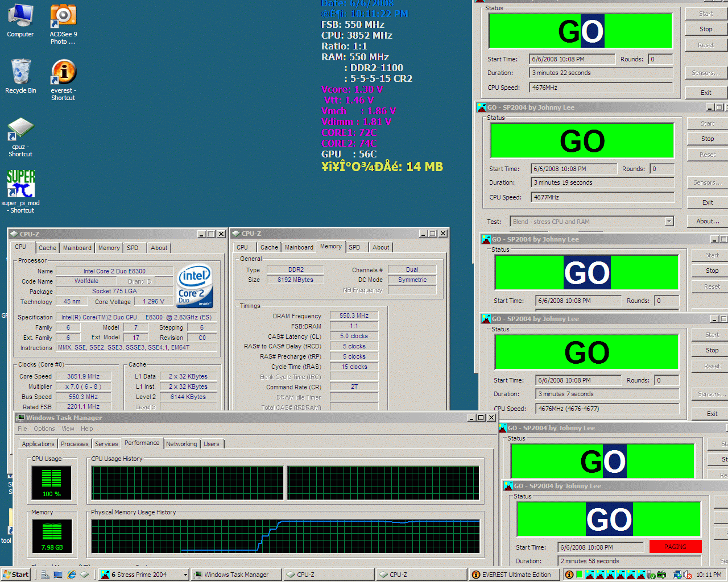Image resolution: width=728 pixels, height=582 pixels.
Task: Select the cpuz shortcut desktop icon
Action: [x=20, y=137]
